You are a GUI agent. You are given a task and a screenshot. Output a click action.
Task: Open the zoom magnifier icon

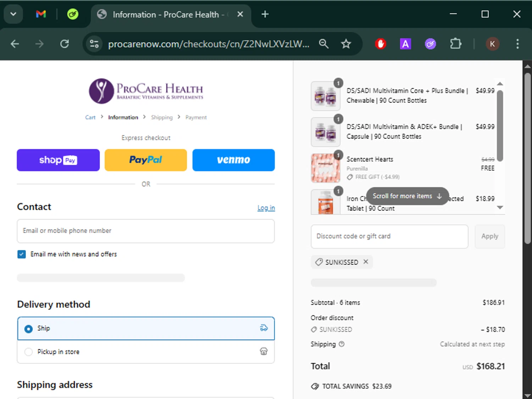click(x=323, y=44)
